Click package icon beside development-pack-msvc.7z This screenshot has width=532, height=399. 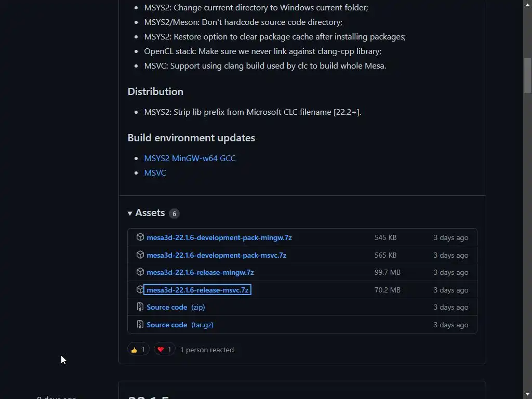coord(140,255)
